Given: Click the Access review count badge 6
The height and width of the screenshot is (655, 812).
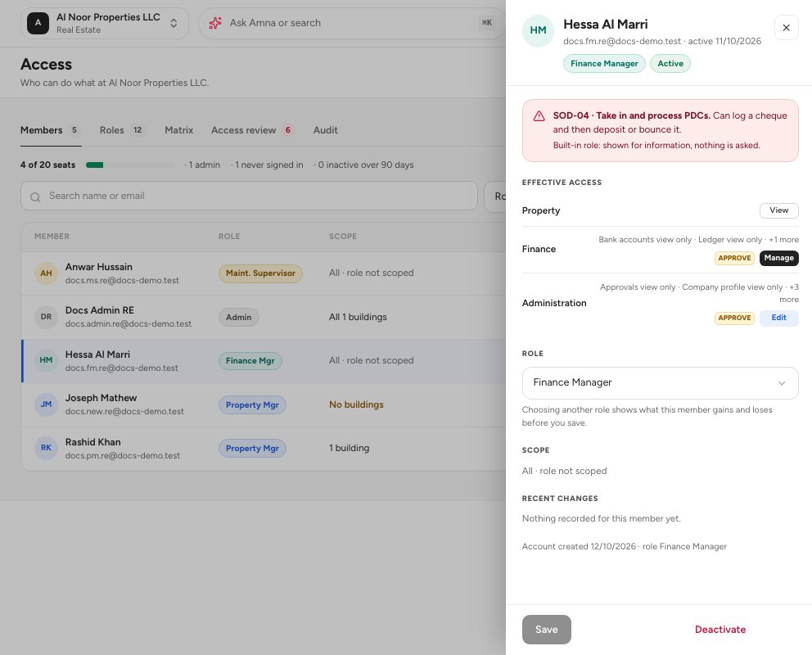Looking at the screenshot, I should (288, 130).
